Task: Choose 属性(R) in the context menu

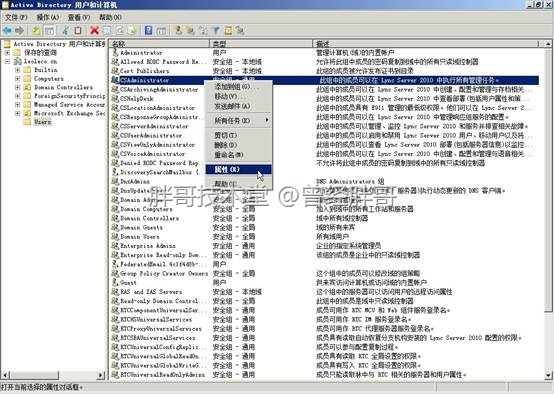Action: (x=238, y=170)
